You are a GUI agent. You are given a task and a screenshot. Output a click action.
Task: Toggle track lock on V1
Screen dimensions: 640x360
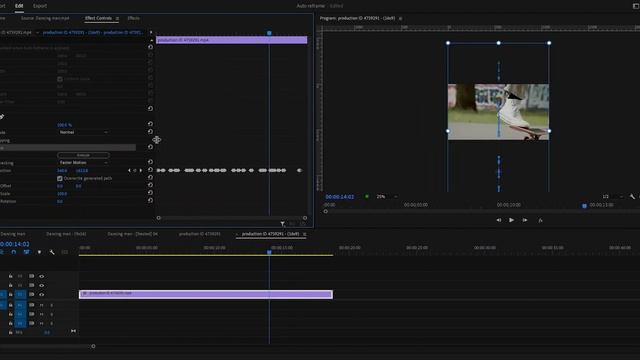tap(11, 294)
